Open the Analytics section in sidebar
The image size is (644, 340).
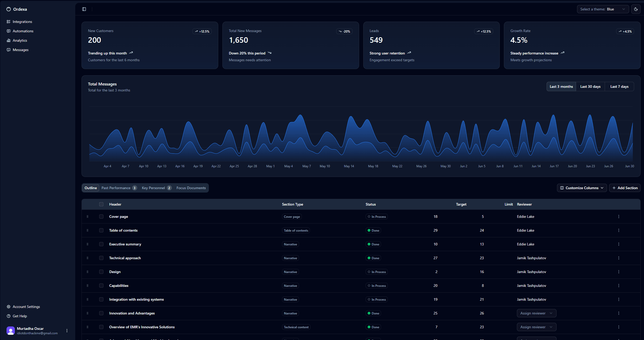pyautogui.click(x=20, y=40)
